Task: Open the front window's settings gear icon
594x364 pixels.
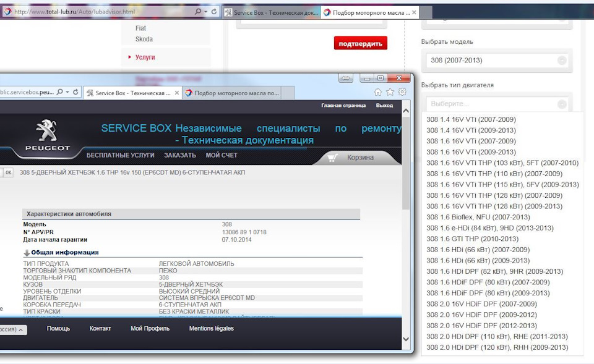Action: tap(402, 92)
